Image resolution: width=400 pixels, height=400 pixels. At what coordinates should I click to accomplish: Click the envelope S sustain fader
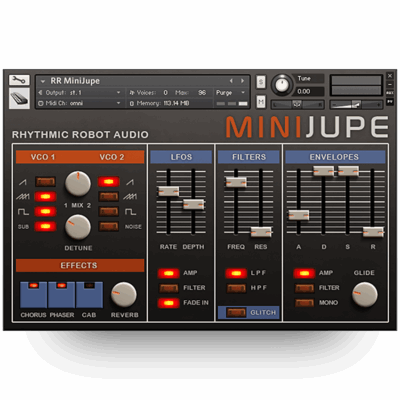tap(348, 171)
